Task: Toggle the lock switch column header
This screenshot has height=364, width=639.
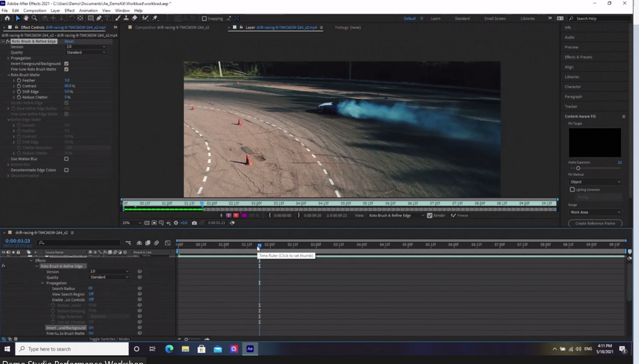Action: click(18, 252)
